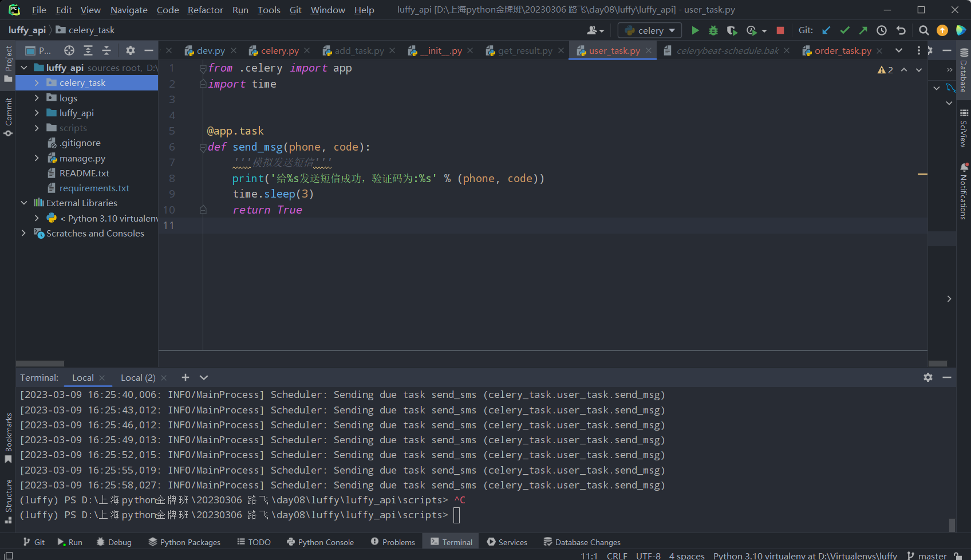
Task: Collapse all in Project panel
Action: (x=106, y=50)
